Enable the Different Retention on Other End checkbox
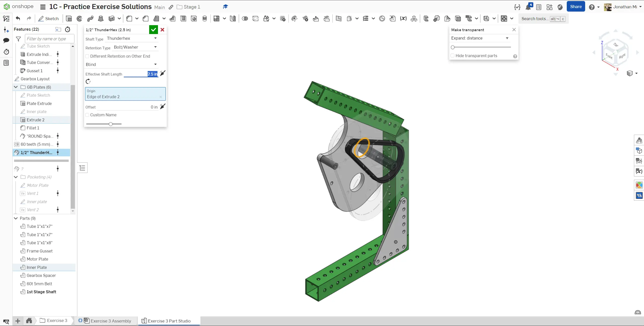644x326 pixels. click(88, 56)
